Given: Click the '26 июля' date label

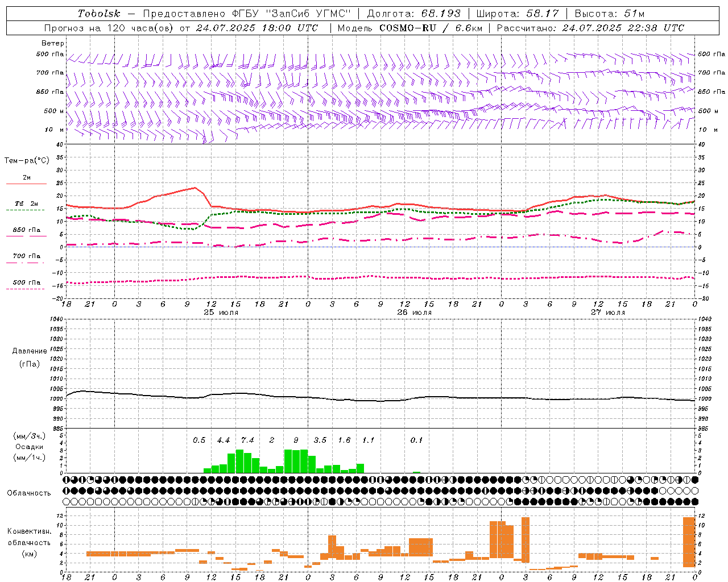Looking at the screenshot, I should (415, 313).
